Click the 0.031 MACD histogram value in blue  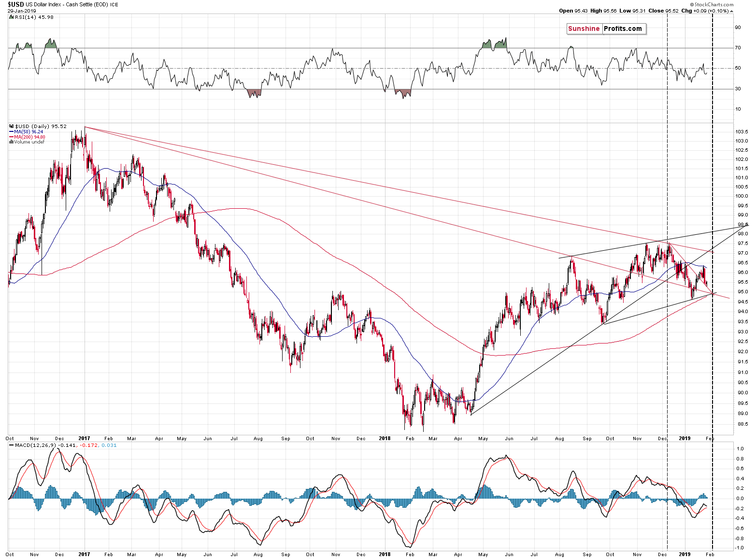[x=109, y=445]
